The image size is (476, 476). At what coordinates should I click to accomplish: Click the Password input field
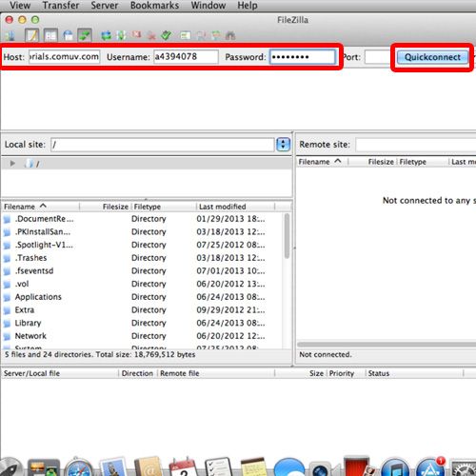tap(303, 57)
